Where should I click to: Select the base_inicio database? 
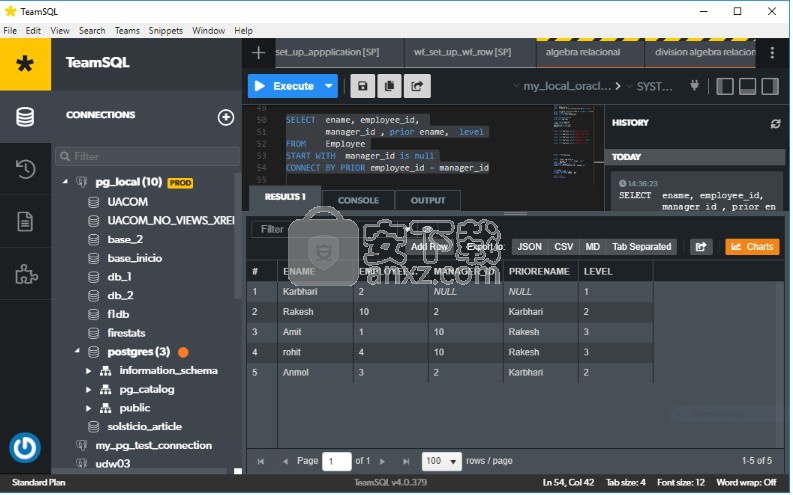click(135, 259)
